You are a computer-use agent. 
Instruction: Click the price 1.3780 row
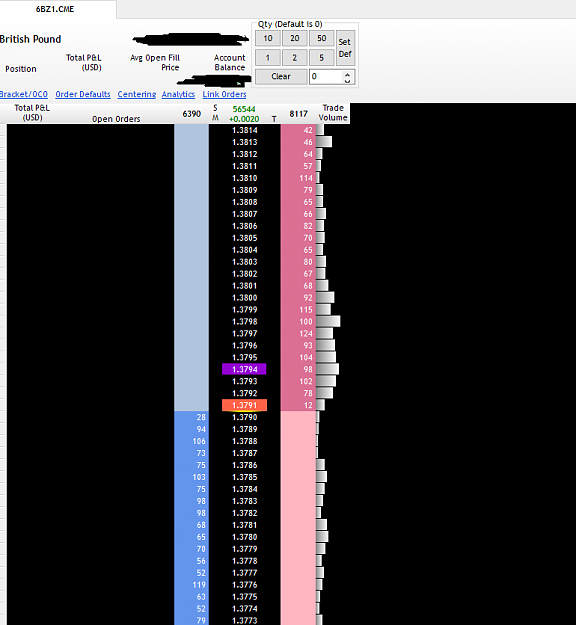[244, 537]
